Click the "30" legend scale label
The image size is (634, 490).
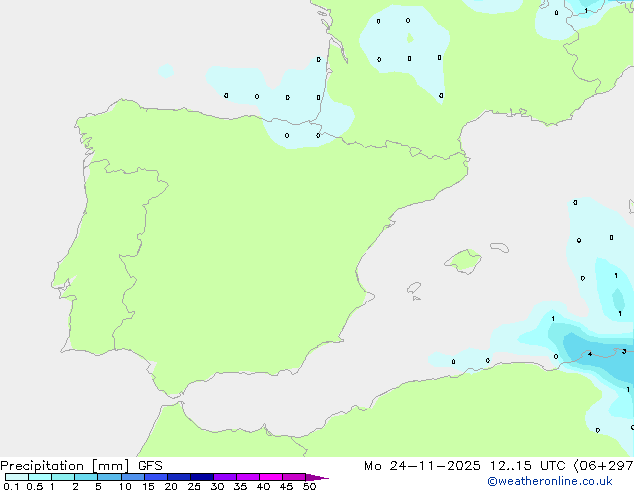(217, 486)
